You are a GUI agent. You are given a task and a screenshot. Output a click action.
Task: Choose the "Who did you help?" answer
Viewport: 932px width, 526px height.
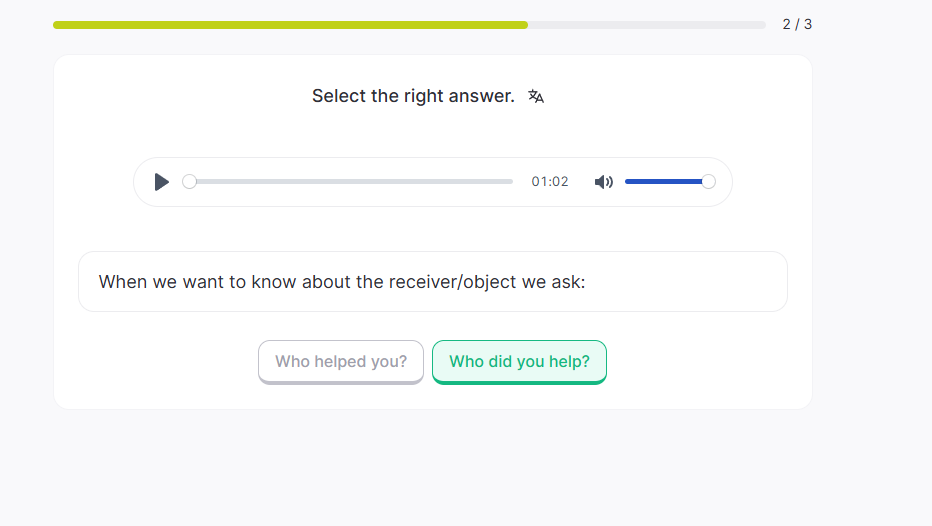pyautogui.click(x=519, y=362)
